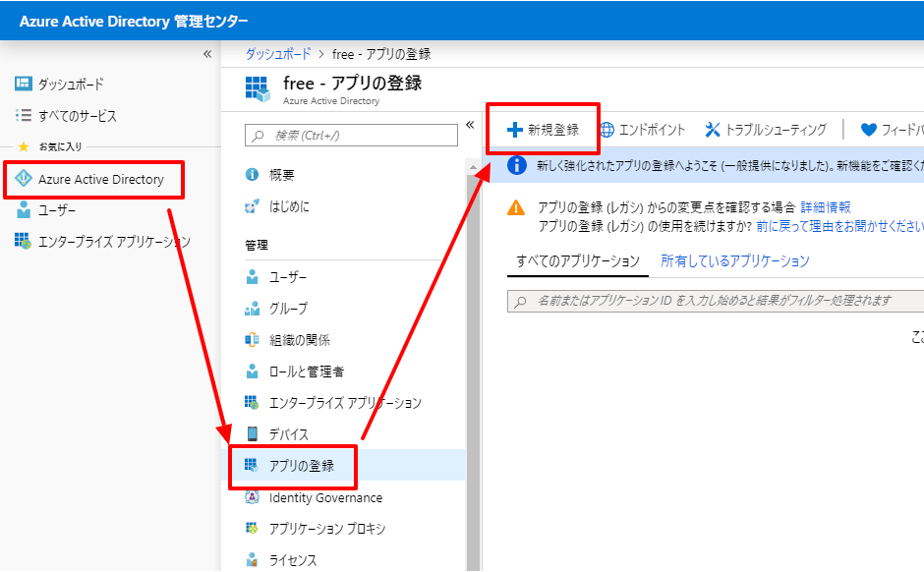Click エンタープライズ アプリケーション icon in favorites sidebar
The width and height of the screenshot is (924, 572).
click(x=23, y=241)
